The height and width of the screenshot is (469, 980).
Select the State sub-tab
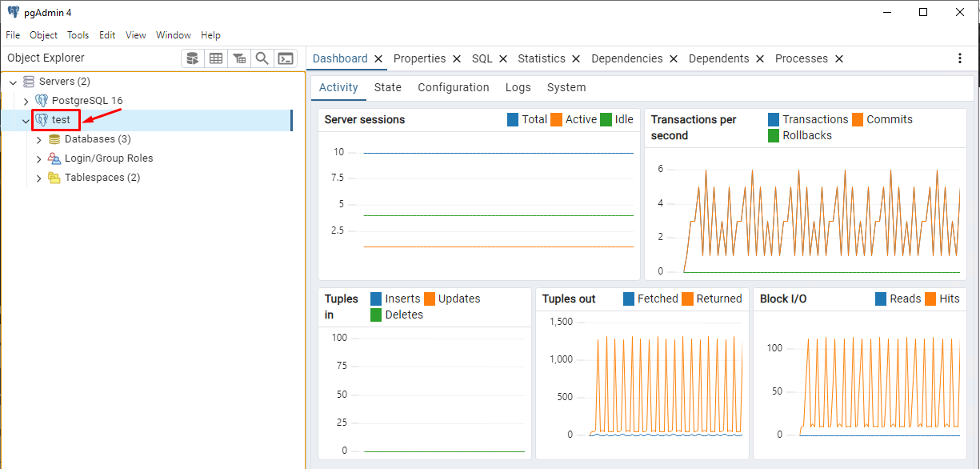click(388, 87)
